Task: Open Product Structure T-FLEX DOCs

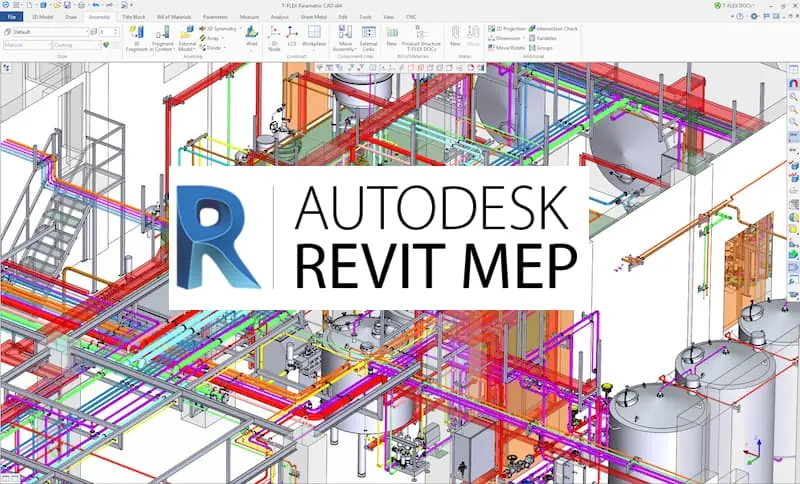Action: point(421,37)
